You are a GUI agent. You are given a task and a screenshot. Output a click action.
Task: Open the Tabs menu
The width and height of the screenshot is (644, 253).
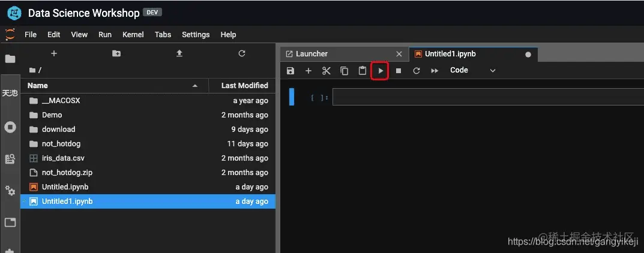pos(163,34)
